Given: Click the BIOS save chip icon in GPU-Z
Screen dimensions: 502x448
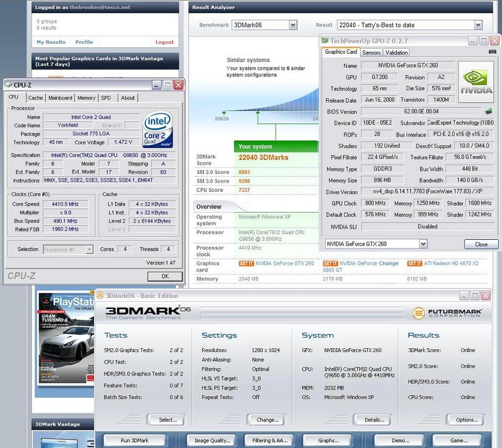Looking at the screenshot, I should pyautogui.click(x=489, y=112).
